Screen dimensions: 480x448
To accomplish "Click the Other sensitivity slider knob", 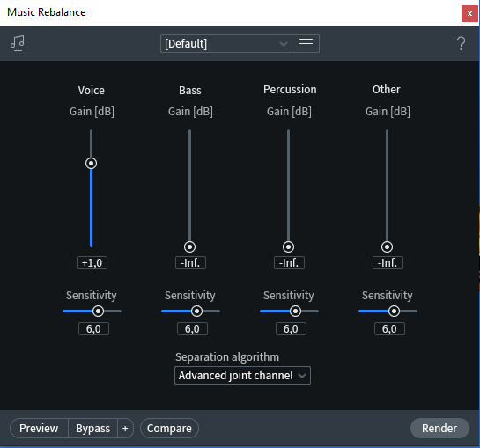I will (394, 312).
